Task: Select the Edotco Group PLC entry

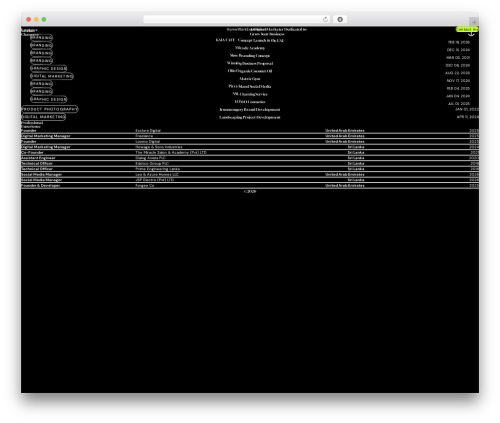Action: pos(152,164)
